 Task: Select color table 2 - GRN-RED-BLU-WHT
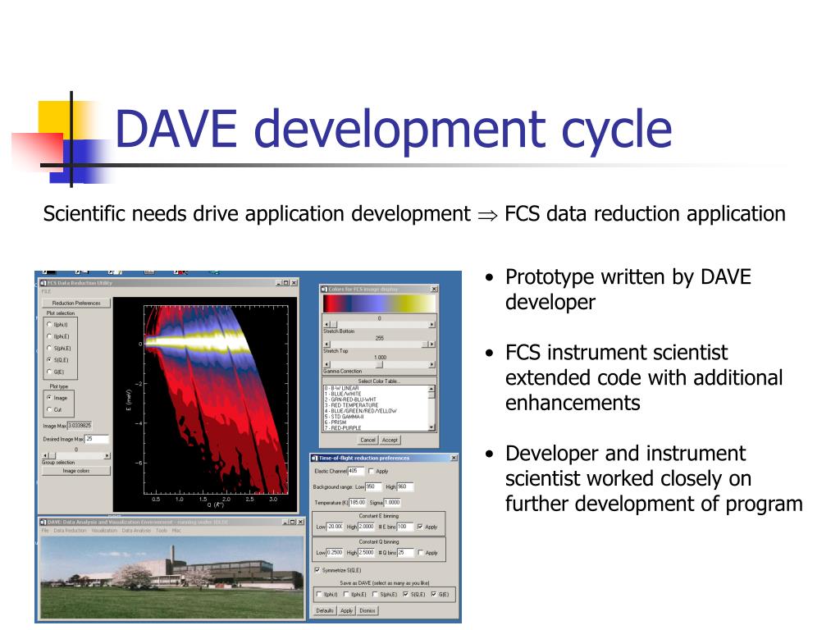click(x=350, y=399)
